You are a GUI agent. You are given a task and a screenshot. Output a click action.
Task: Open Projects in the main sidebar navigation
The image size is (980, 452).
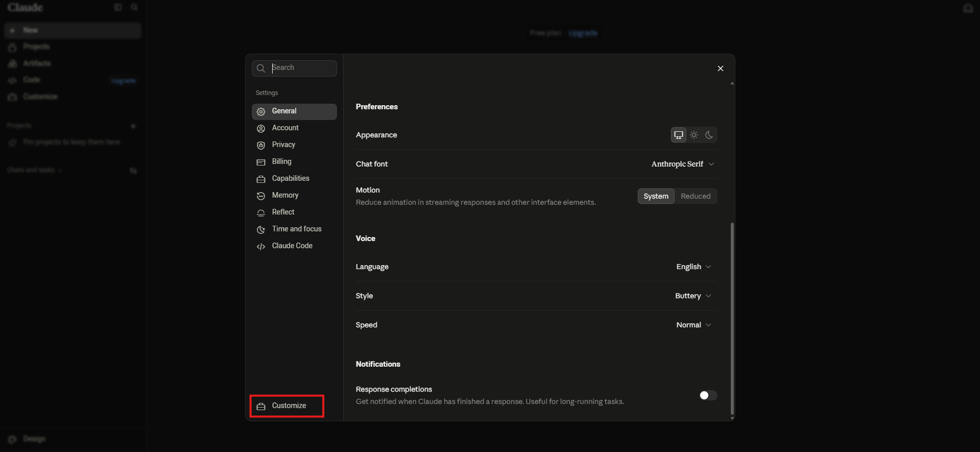click(x=73, y=47)
